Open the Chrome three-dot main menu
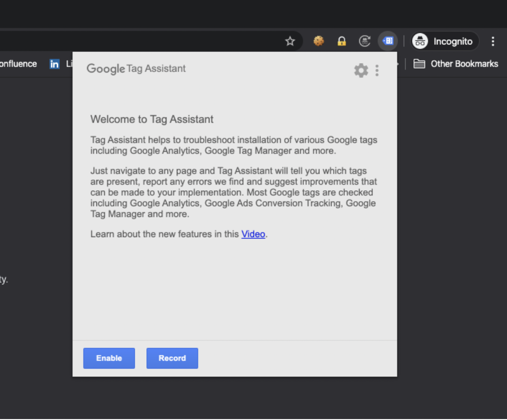This screenshot has width=507, height=420. pyautogui.click(x=493, y=41)
